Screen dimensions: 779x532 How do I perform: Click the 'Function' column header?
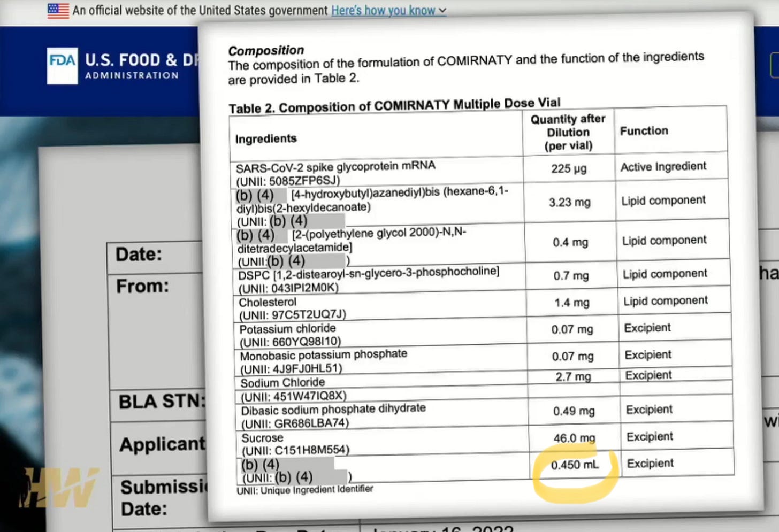[644, 130]
